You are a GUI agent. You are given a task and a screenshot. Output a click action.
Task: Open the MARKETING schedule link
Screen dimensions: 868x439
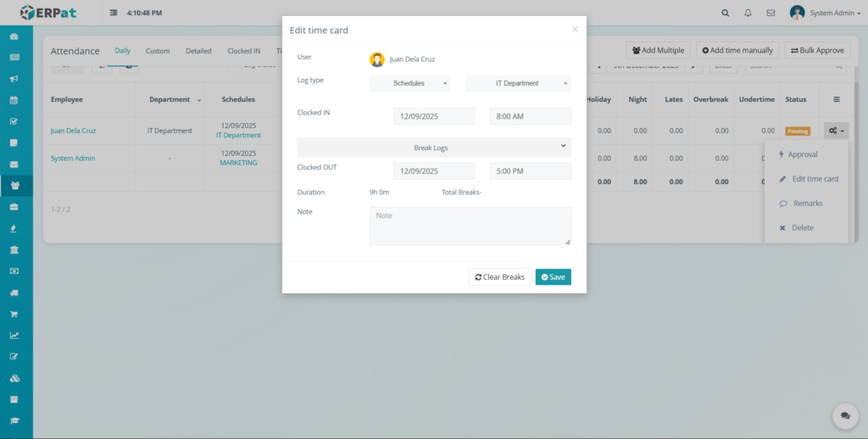tap(238, 163)
